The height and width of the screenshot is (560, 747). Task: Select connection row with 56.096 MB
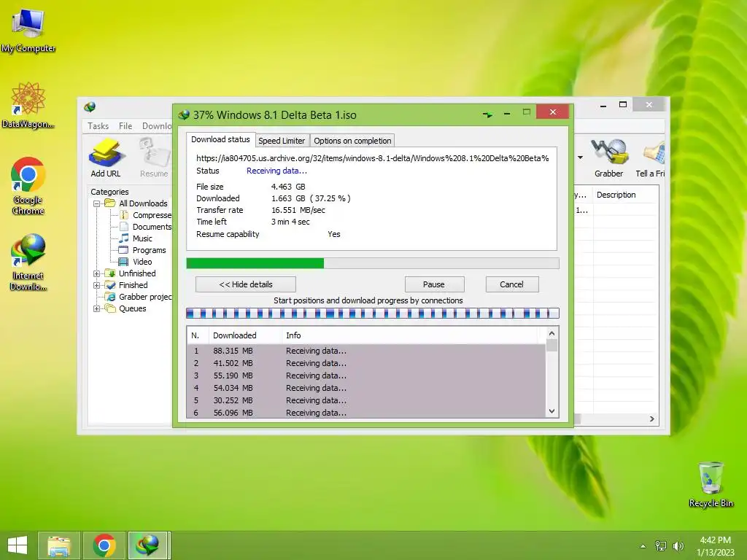[366, 413]
